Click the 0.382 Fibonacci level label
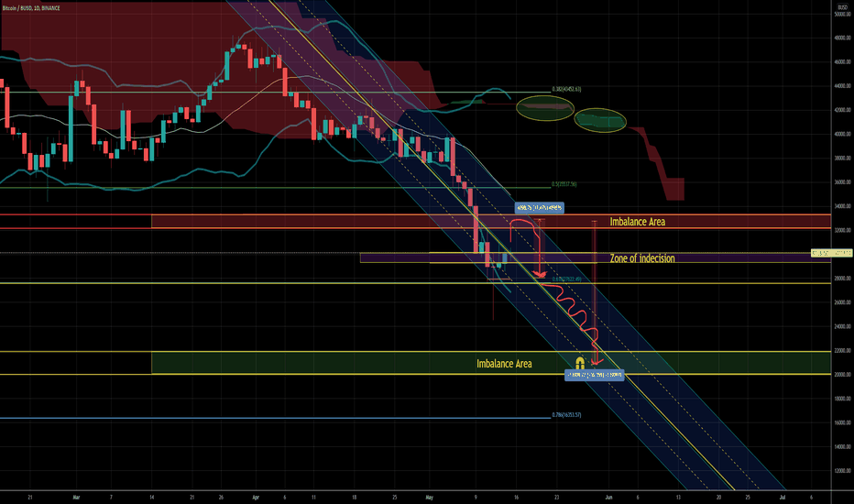The width and height of the screenshot is (854, 504). click(x=566, y=89)
